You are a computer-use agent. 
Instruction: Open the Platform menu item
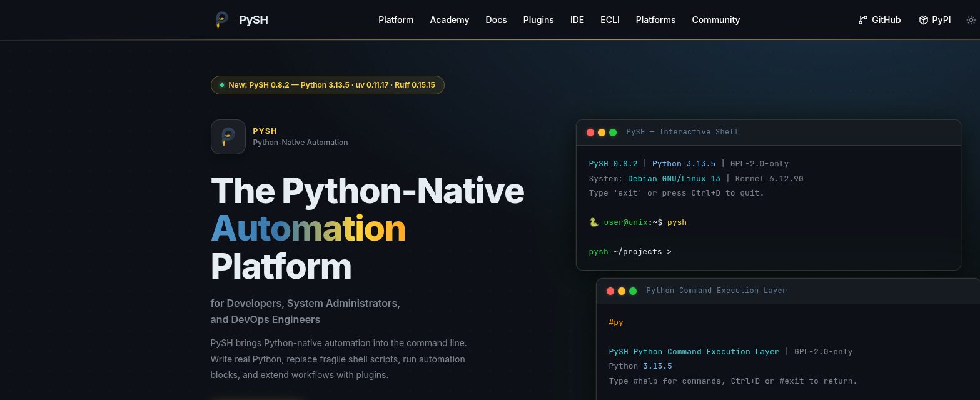[x=396, y=20]
